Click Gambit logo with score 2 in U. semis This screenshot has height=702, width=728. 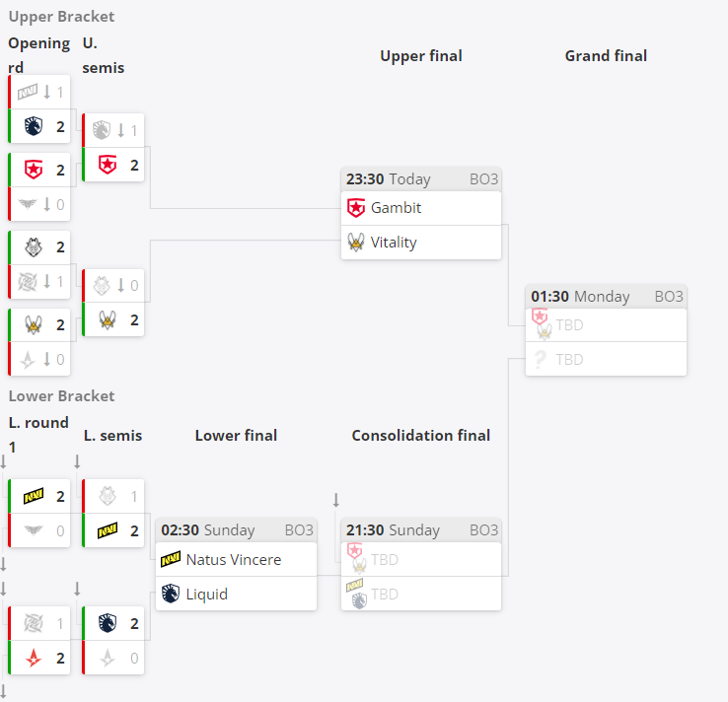[x=108, y=165]
